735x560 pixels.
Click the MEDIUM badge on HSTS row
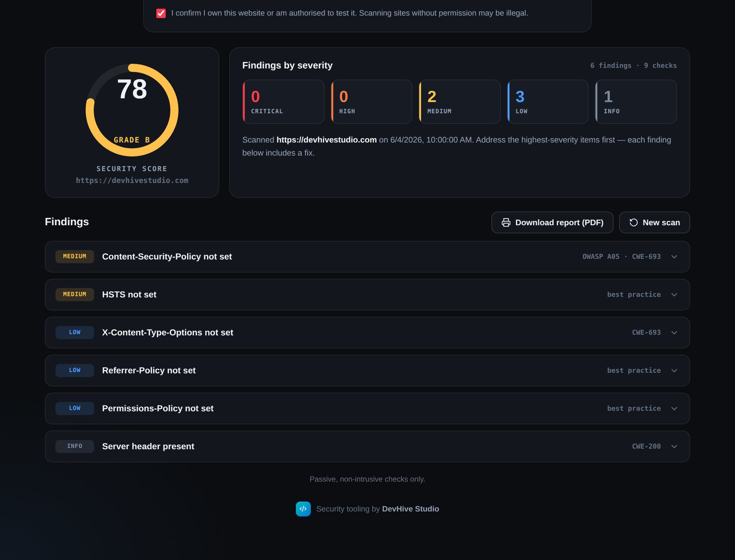[75, 295]
